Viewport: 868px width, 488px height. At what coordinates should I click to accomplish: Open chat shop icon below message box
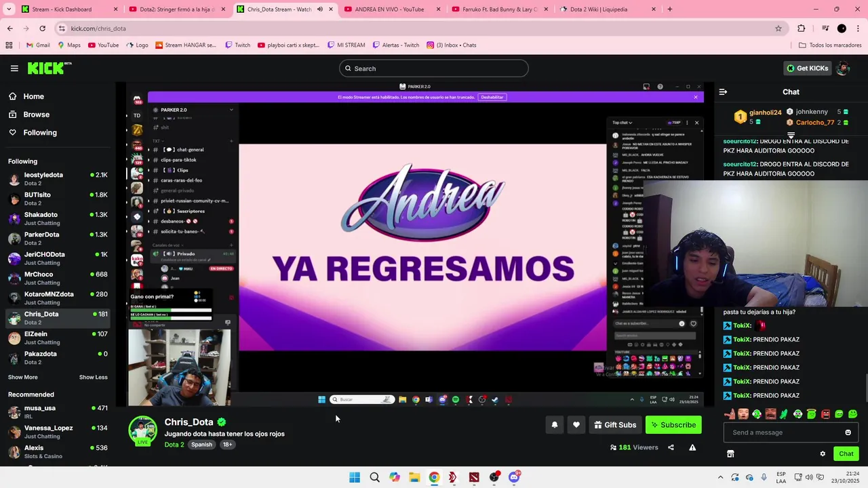coord(730,454)
